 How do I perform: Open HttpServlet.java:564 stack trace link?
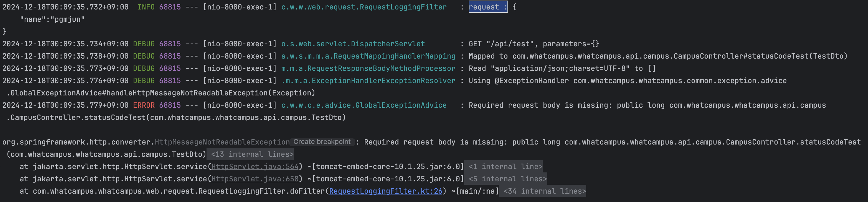pos(255,167)
